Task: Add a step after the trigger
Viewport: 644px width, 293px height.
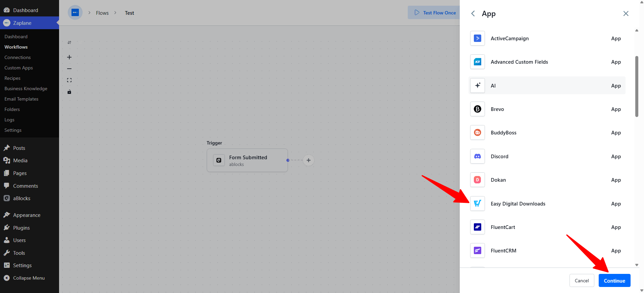Action: 309,160
